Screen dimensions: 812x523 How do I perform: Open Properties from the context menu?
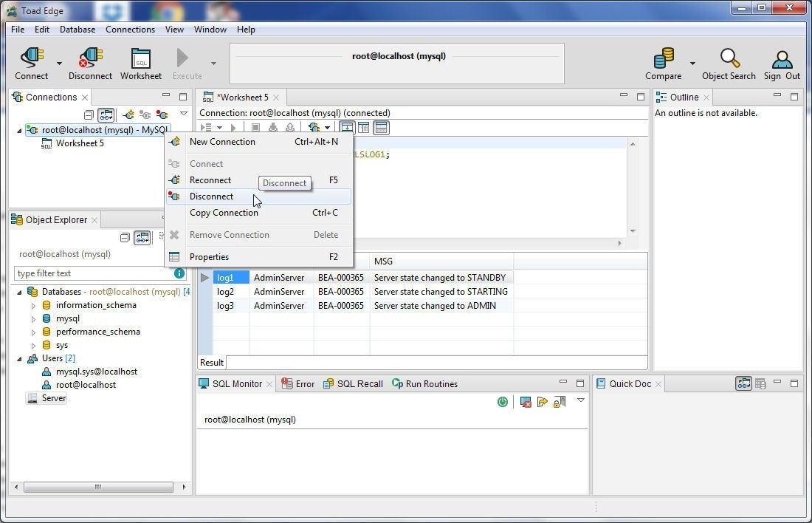(258, 256)
